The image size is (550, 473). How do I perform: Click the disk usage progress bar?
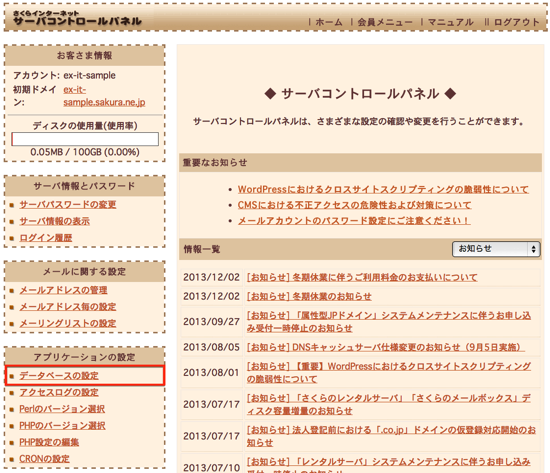coord(85,139)
